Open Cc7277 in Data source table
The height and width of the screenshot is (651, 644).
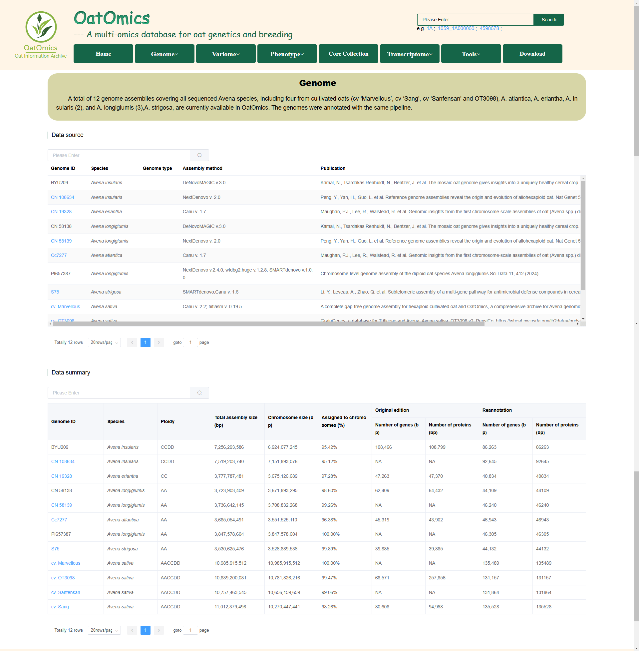[59, 256]
